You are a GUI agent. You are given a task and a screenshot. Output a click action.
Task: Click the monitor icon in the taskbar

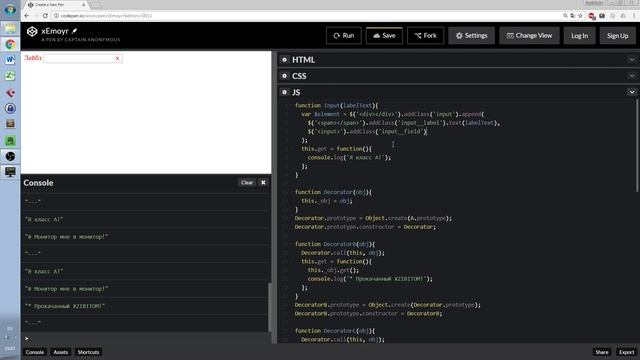10,172
